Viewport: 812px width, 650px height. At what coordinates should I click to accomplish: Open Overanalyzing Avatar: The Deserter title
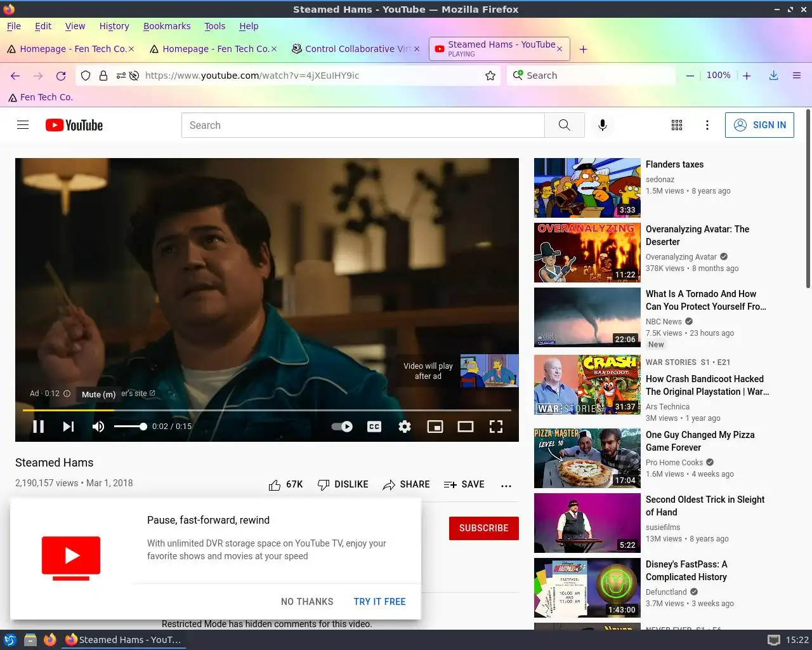coord(697,235)
